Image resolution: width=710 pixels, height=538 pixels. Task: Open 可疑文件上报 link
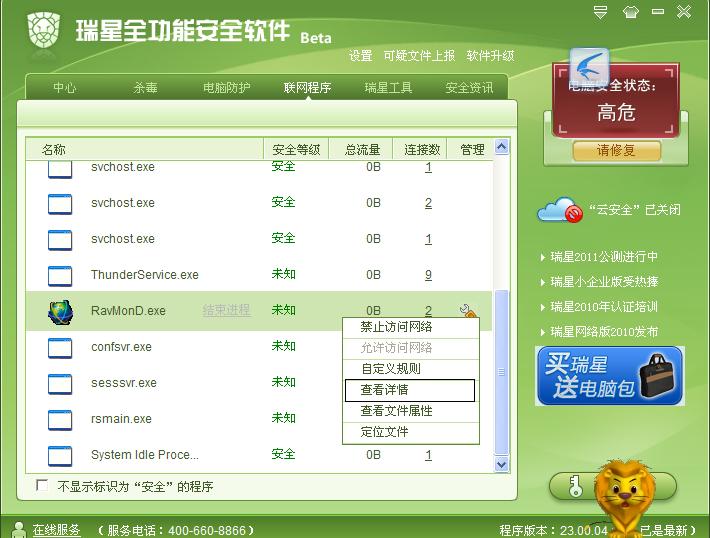point(419,56)
